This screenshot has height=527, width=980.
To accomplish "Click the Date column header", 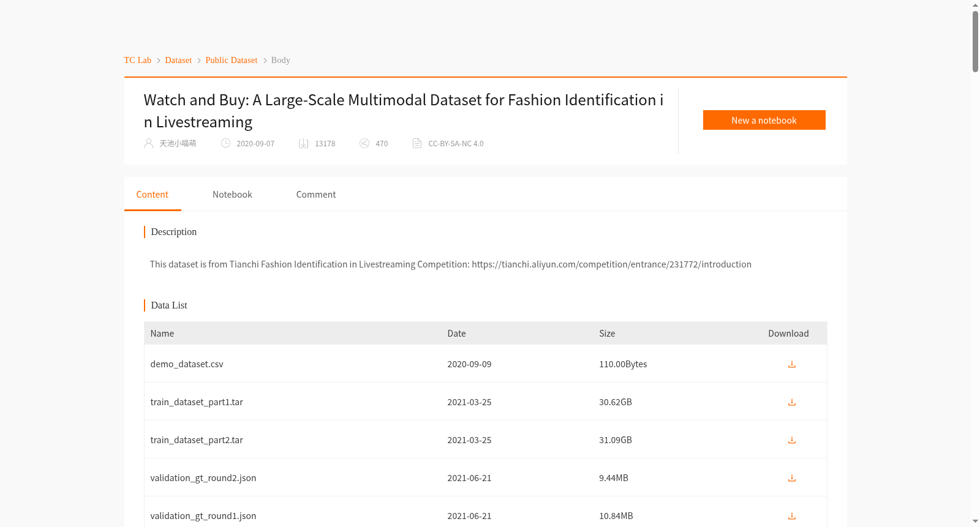I will [x=456, y=334].
